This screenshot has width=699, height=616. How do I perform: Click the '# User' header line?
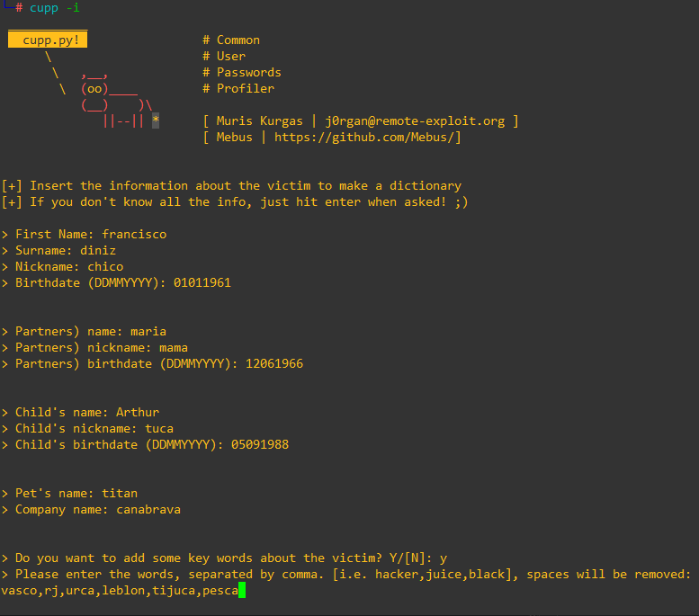click(224, 56)
